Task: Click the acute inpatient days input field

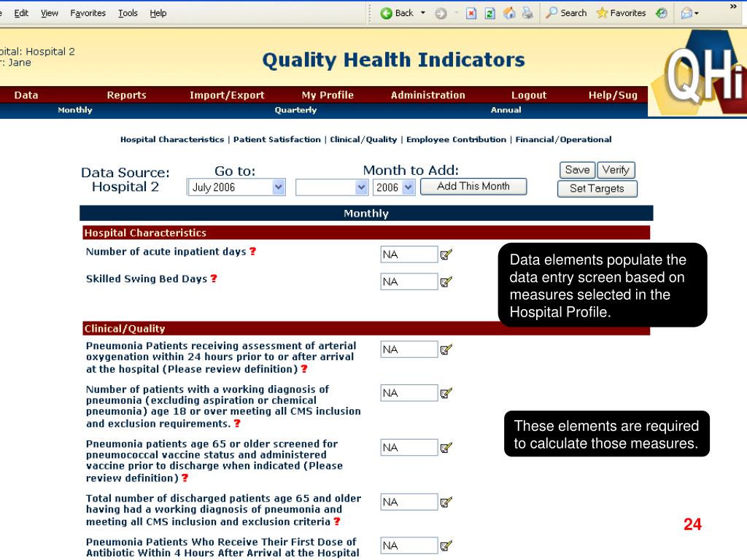Action: point(409,254)
